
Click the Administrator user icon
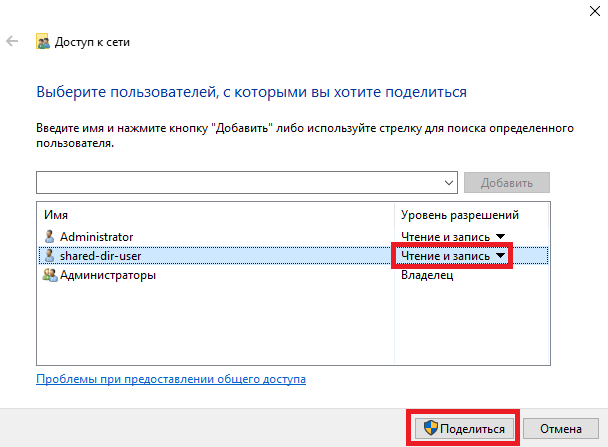pos(49,236)
